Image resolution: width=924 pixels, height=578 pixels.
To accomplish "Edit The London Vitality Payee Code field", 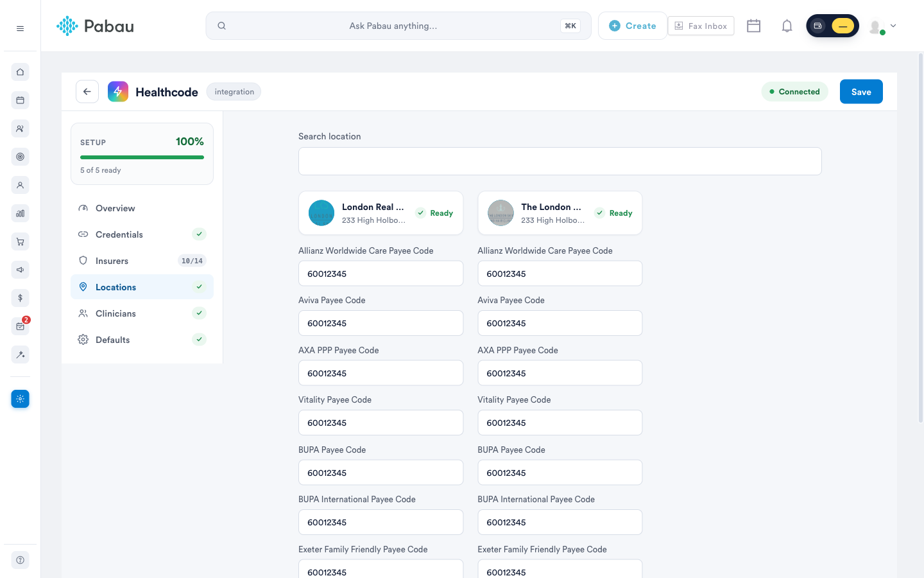I will click(x=560, y=423).
